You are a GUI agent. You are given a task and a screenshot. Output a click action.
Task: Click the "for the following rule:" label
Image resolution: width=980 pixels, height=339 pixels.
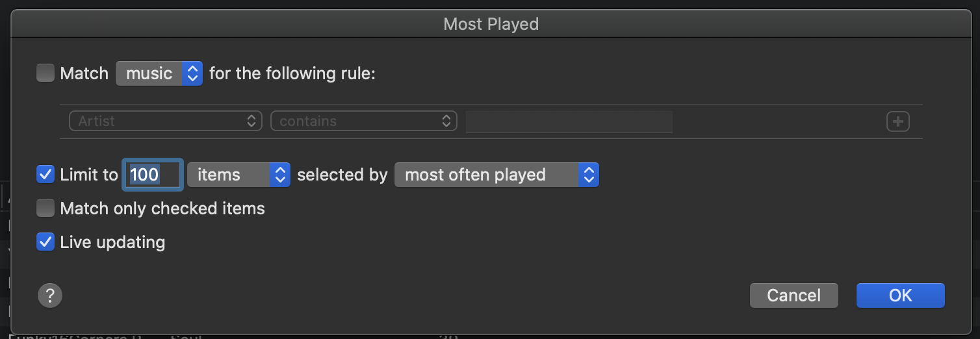click(x=292, y=73)
